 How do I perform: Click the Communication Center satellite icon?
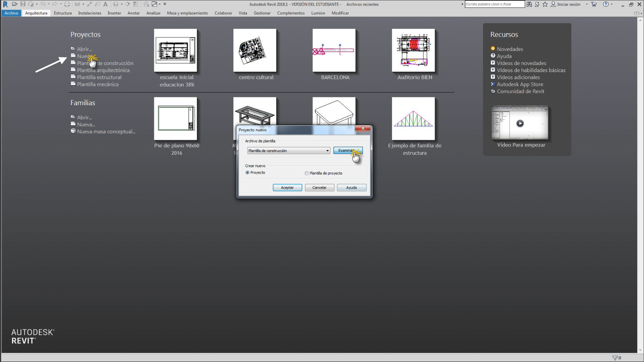[x=537, y=4]
